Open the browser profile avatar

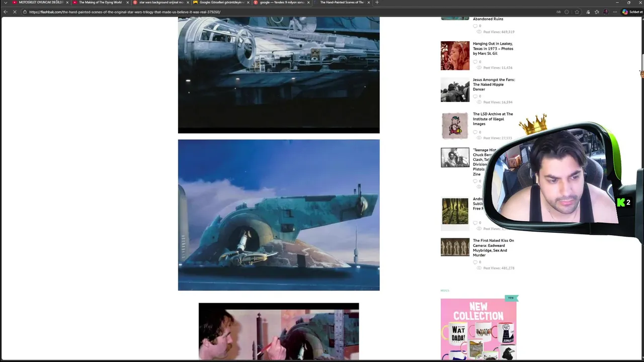(x=606, y=12)
